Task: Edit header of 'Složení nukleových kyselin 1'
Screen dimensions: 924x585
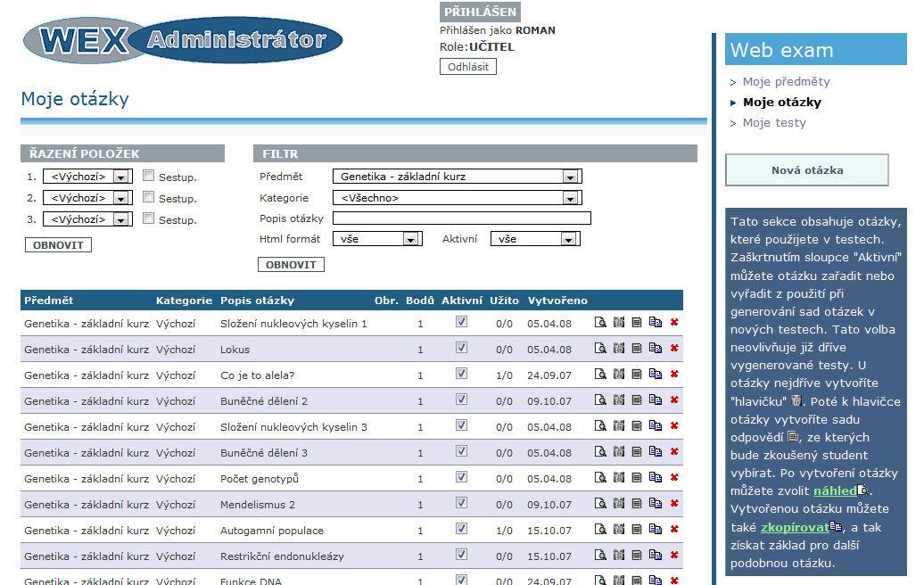Action: [619, 322]
